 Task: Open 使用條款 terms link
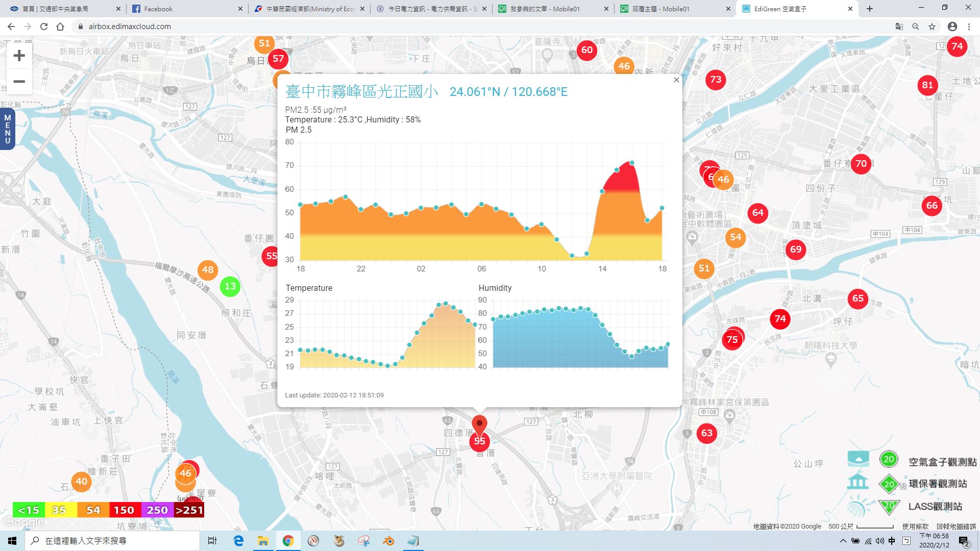pos(915,527)
